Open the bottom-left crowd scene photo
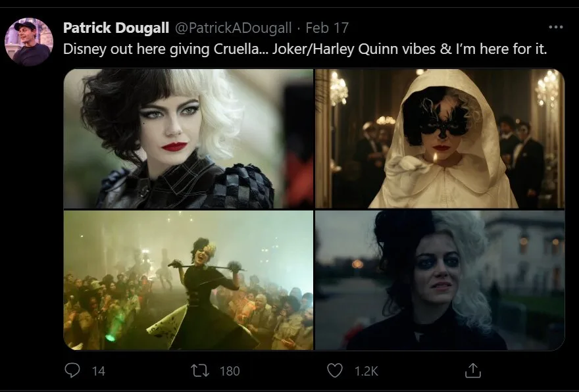This screenshot has width=579, height=392. click(x=188, y=280)
